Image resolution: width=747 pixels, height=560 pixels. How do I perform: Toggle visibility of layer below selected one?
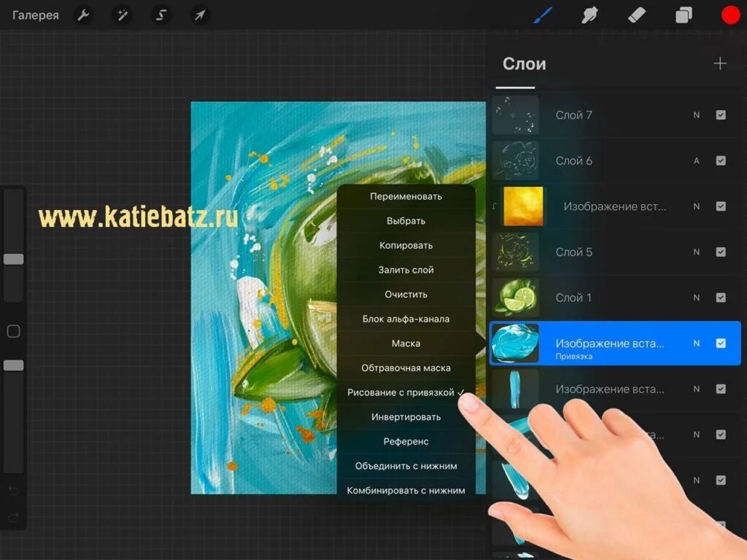click(x=721, y=389)
